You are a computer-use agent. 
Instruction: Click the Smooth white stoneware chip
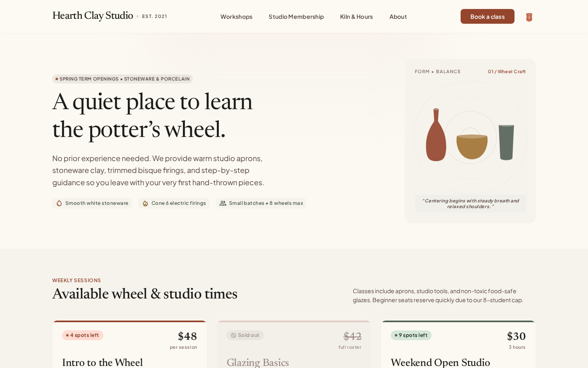(x=92, y=203)
